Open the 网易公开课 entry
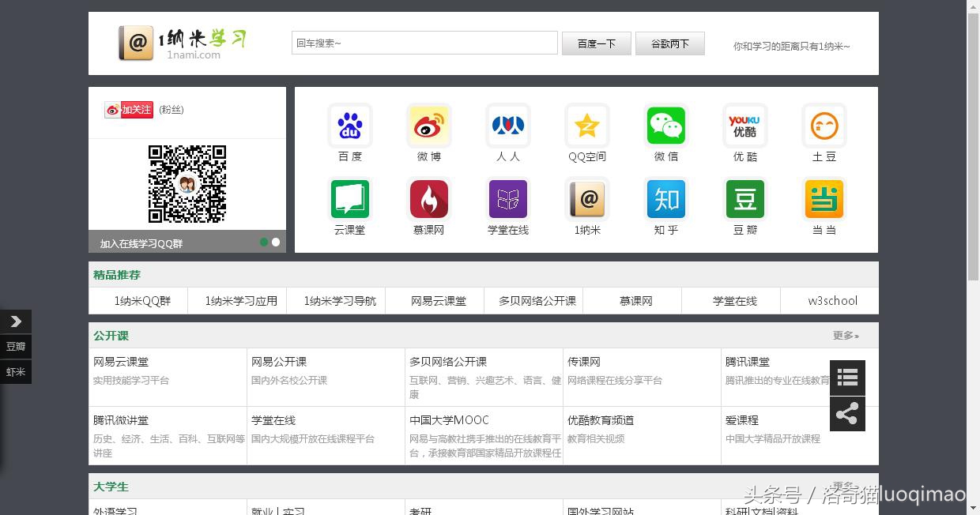The width and height of the screenshot is (980, 515). pos(279,362)
